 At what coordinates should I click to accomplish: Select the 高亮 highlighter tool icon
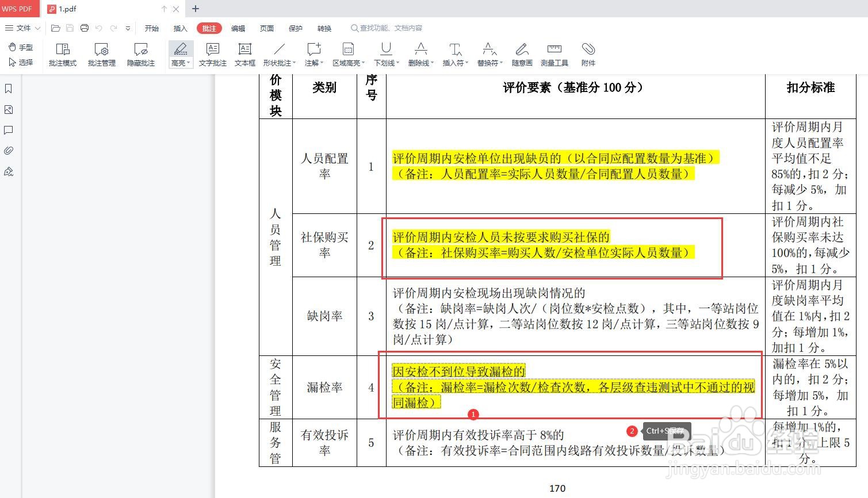(180, 49)
